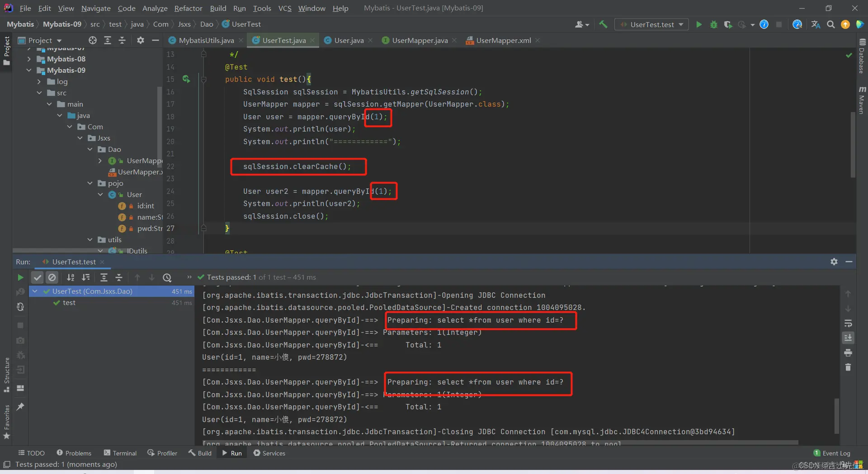This screenshot has width=868, height=474.
Task: Click the console horizontal scrollbar
Action: (x=500, y=442)
